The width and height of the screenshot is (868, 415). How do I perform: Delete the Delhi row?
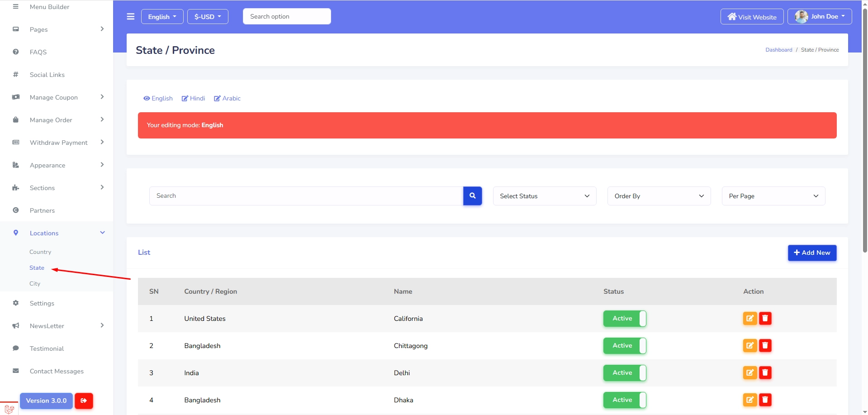coord(765,373)
